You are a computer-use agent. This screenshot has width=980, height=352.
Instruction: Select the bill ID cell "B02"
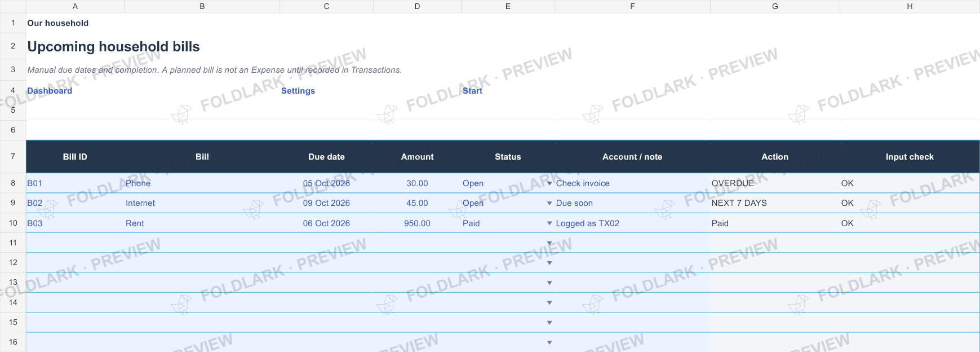(x=75, y=203)
